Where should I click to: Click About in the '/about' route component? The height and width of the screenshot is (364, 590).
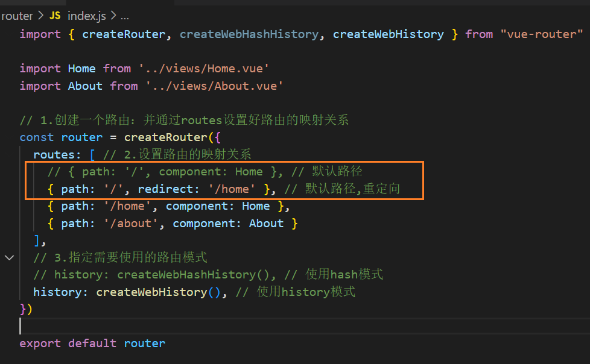[266, 224]
